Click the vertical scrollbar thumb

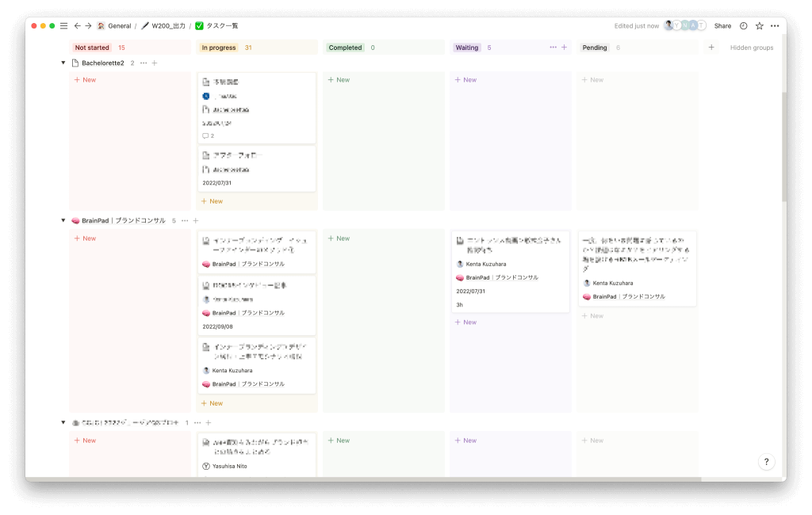784,147
